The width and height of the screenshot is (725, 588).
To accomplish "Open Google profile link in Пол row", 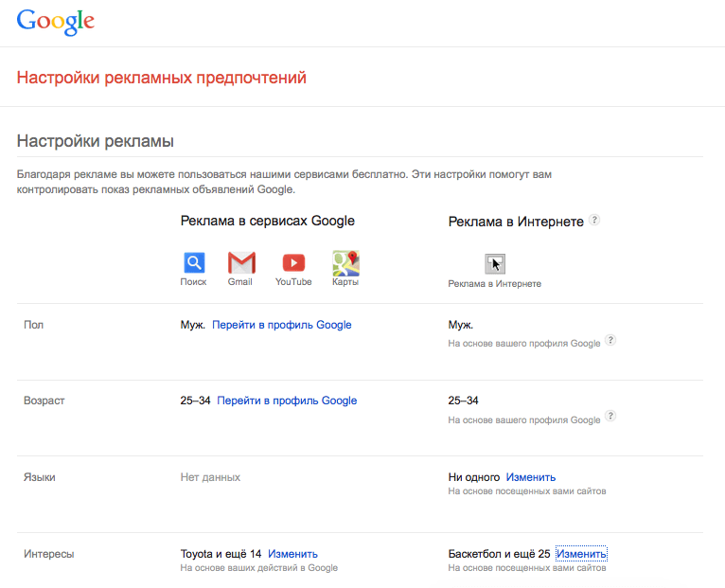I will (282, 325).
